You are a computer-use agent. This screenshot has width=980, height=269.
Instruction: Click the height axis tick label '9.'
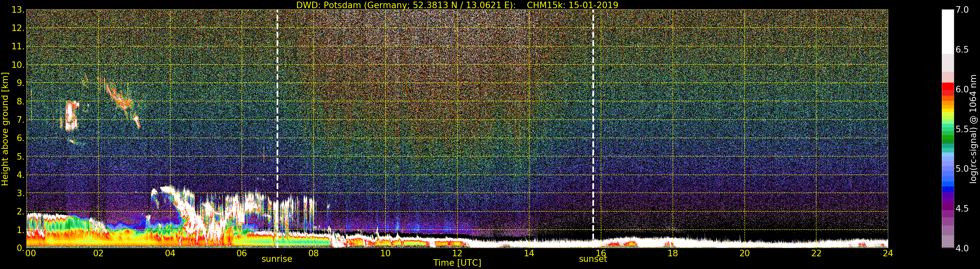[x=20, y=83]
